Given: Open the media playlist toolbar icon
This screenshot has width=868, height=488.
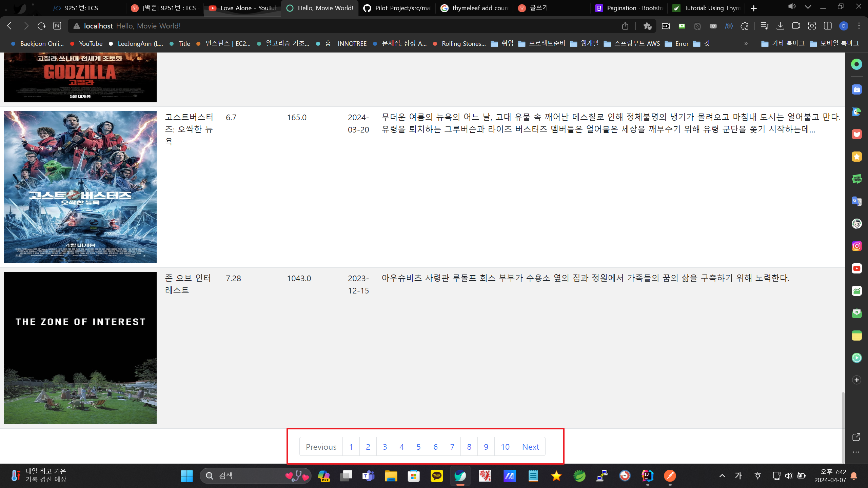Looking at the screenshot, I should (x=764, y=26).
